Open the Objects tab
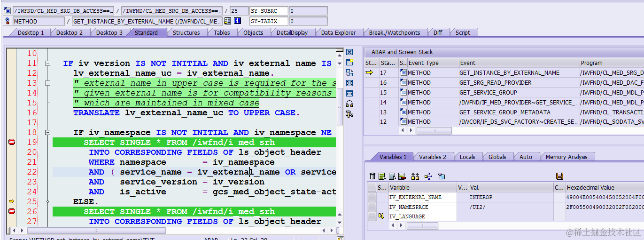Viewport: 644px width, 240px height. pos(253,32)
